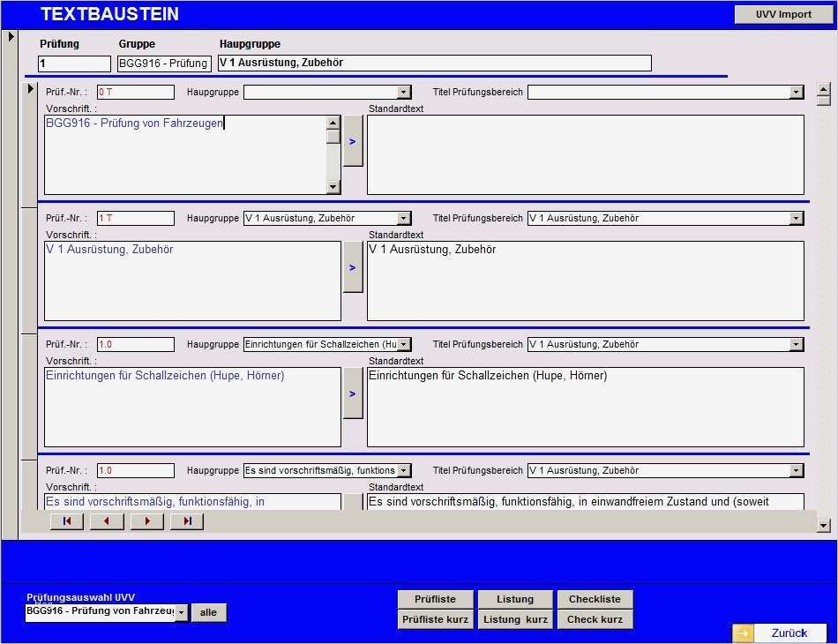Click the UVV Import button
Image resolution: width=838 pixels, height=644 pixels.
coord(783,14)
